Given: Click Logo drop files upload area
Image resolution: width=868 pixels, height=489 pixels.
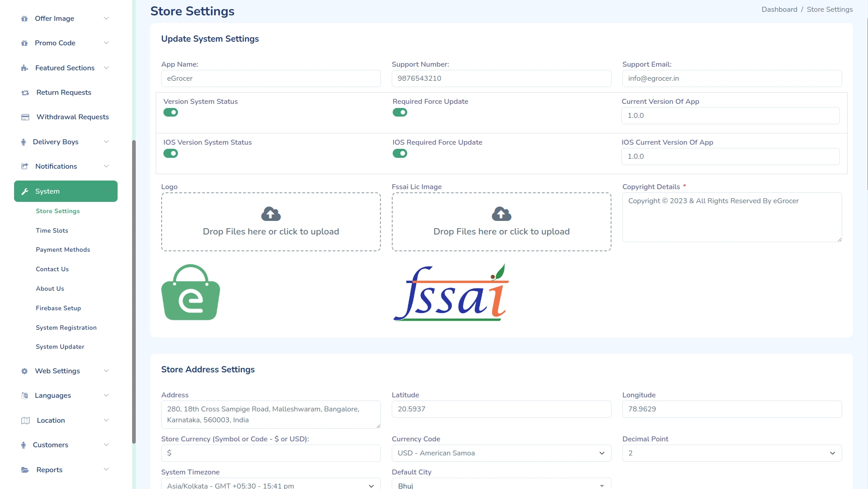Looking at the screenshot, I should (271, 222).
